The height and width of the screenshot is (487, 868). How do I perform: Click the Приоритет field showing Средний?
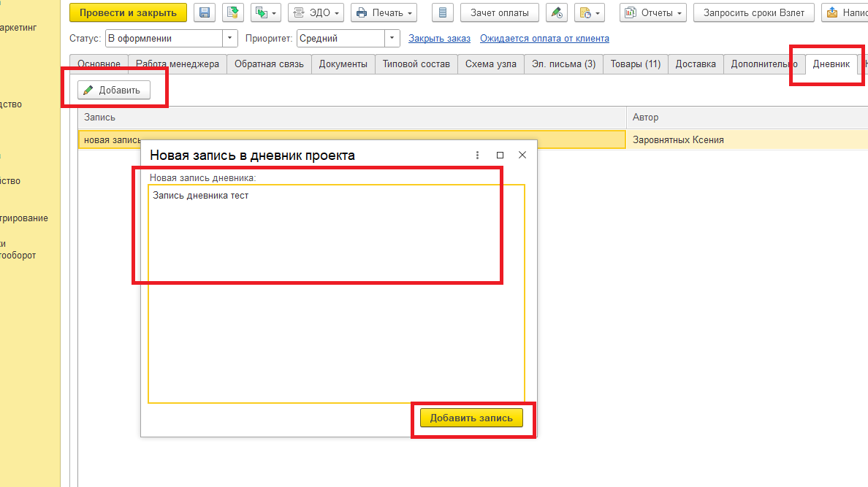341,38
